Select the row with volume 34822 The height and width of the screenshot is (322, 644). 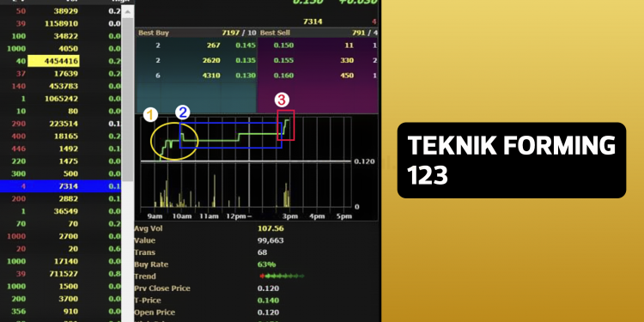[61, 36]
